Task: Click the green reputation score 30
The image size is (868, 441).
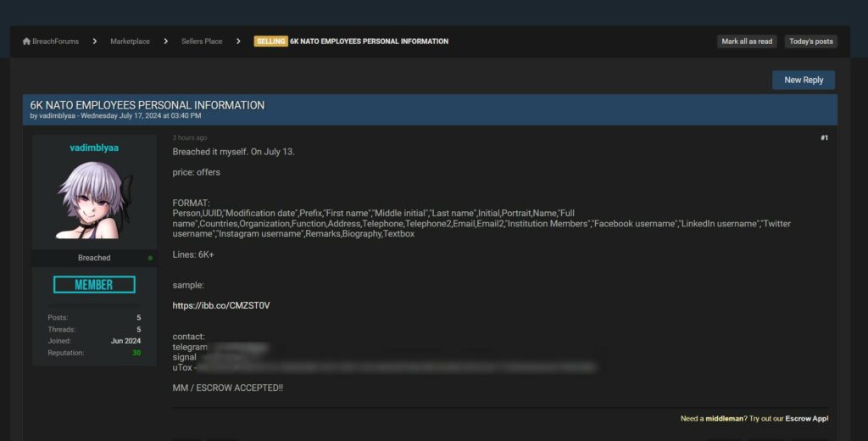Action: pos(136,353)
